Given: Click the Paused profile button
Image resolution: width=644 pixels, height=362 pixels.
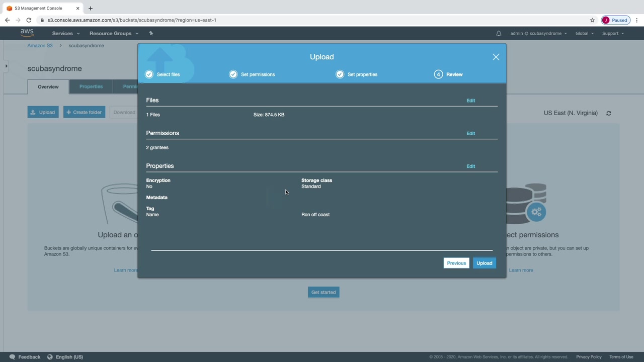Looking at the screenshot, I should coord(615,20).
